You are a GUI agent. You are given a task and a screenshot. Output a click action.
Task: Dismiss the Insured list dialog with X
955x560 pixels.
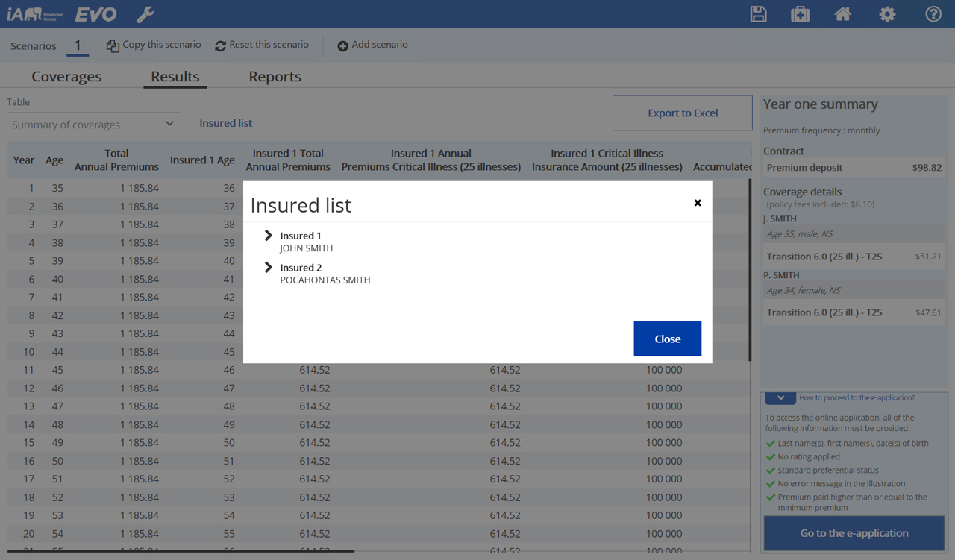point(698,203)
